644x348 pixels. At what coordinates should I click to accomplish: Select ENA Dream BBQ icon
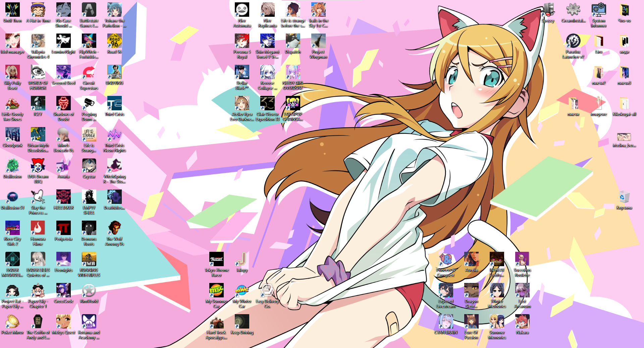coord(38,171)
